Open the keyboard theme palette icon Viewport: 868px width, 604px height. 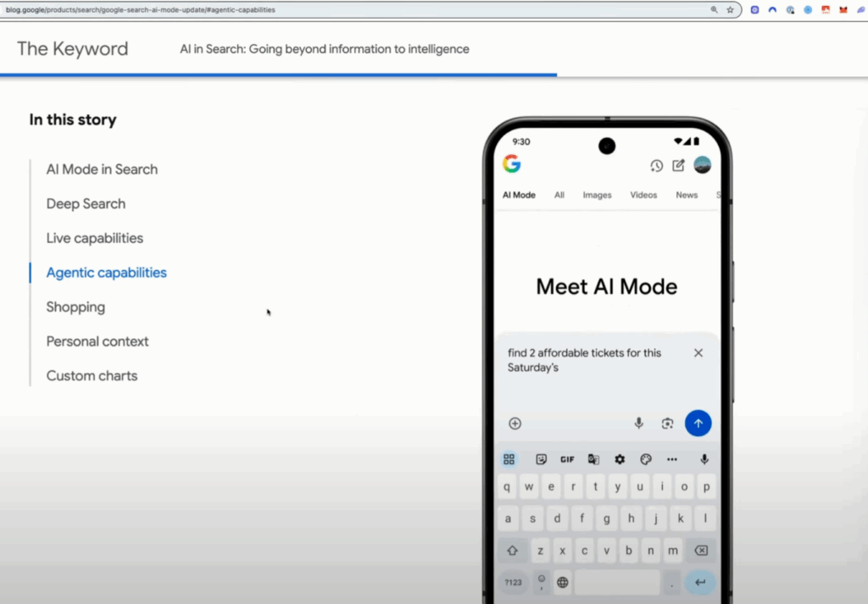(x=645, y=459)
